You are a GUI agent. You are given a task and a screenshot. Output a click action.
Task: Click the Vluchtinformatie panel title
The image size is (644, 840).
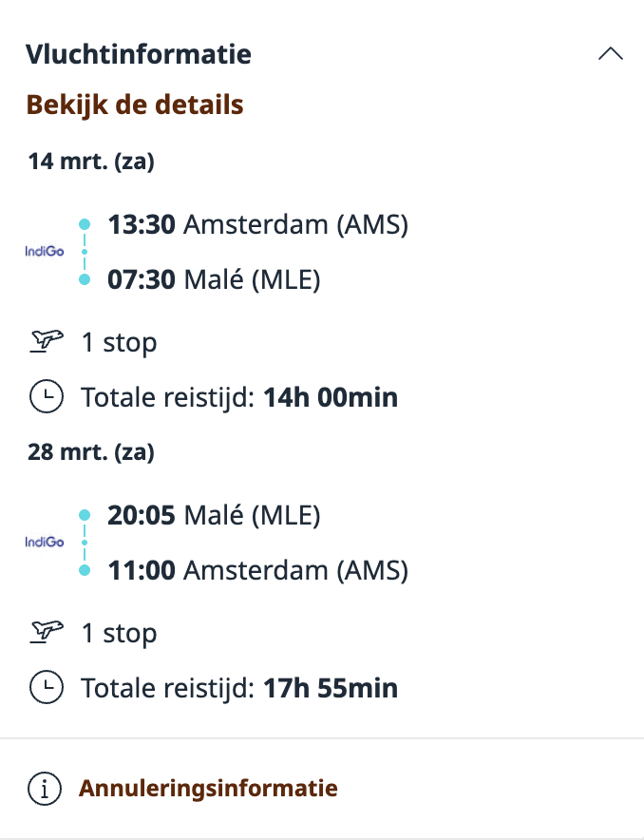(x=140, y=54)
